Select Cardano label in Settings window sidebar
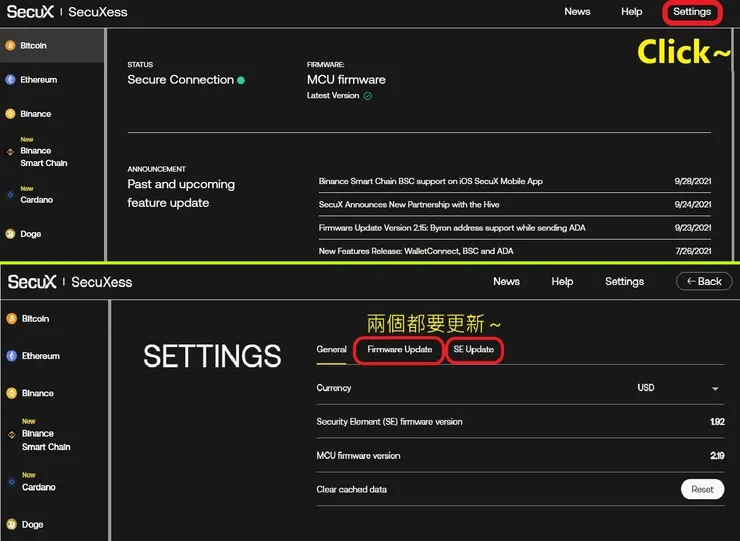The image size is (740, 541). coord(38,487)
